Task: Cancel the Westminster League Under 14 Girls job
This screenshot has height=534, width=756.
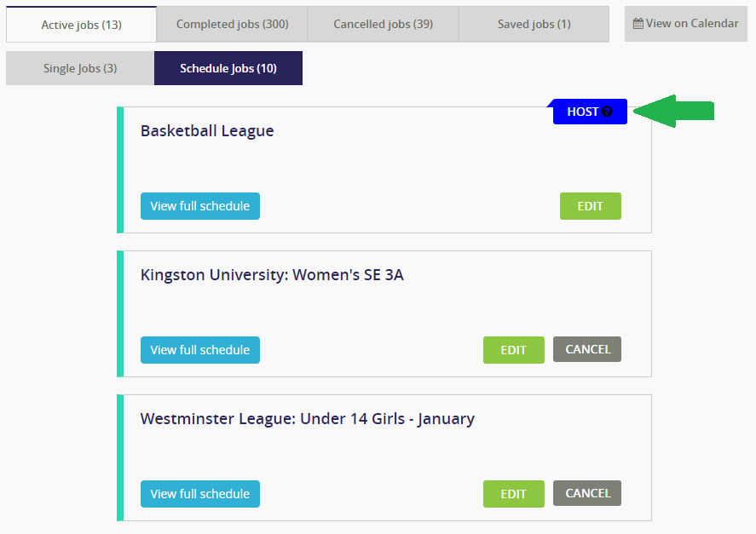Action: click(x=586, y=493)
